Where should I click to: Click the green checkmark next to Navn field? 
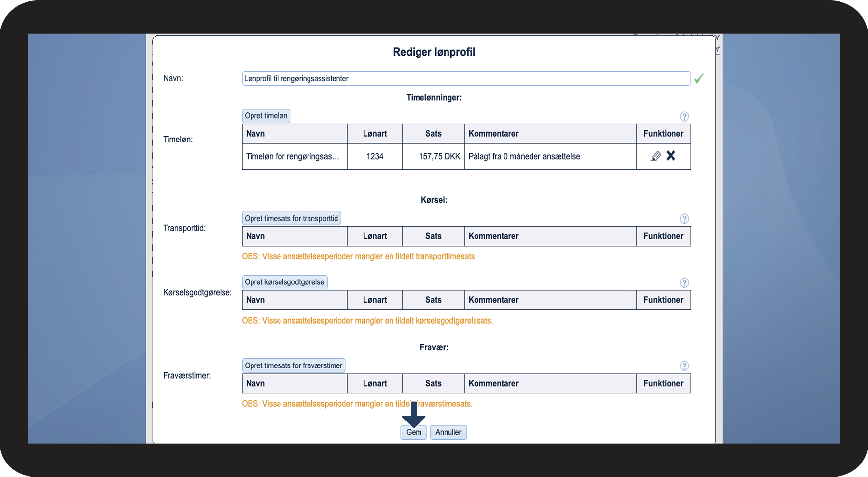coord(699,78)
